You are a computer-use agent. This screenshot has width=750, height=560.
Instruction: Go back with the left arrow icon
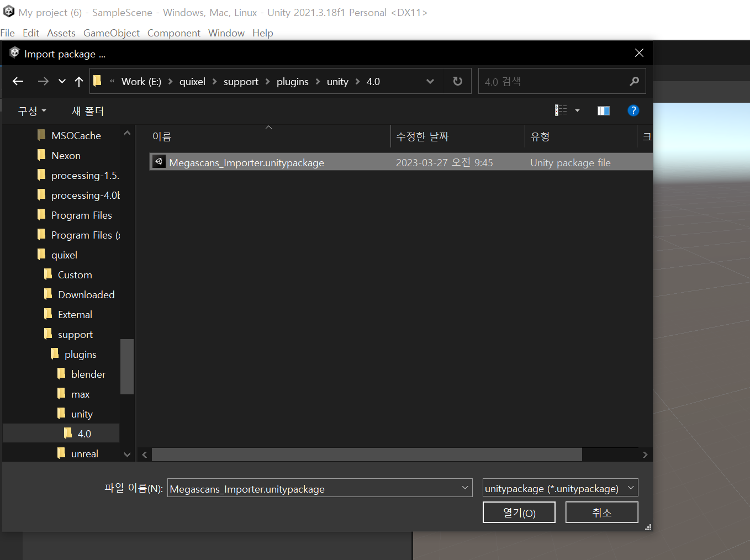[x=18, y=81]
